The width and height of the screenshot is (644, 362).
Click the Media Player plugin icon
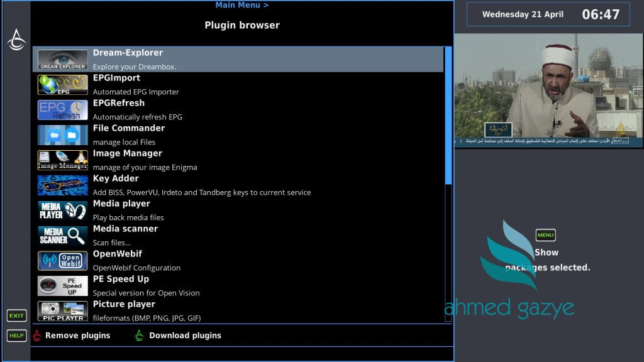(x=62, y=211)
